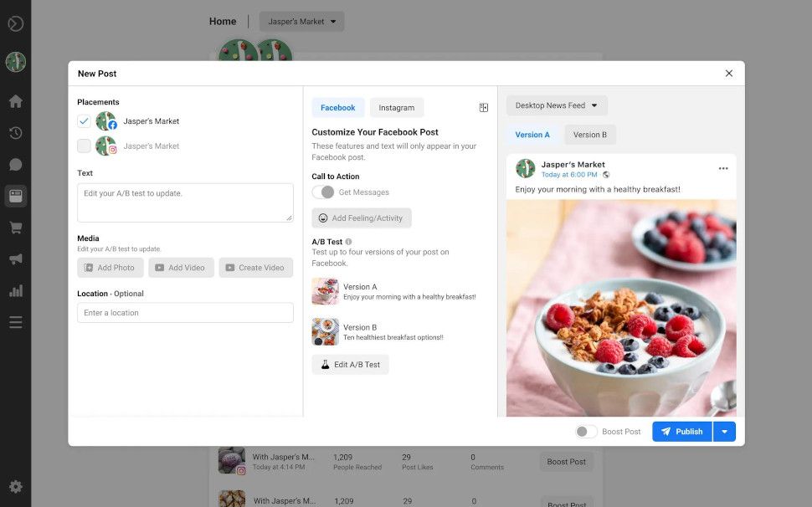Open Commerce using the shopping cart icon
This screenshot has width=812, height=507.
coord(15,227)
